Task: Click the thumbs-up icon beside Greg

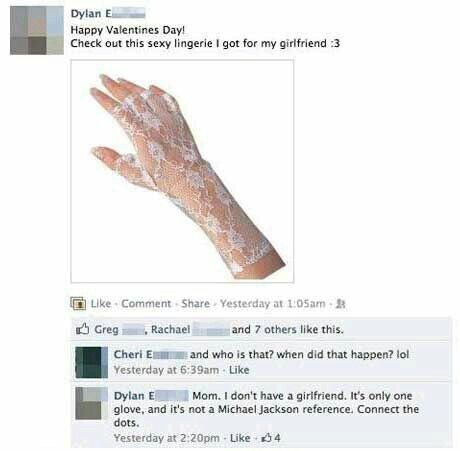Action: [82, 329]
